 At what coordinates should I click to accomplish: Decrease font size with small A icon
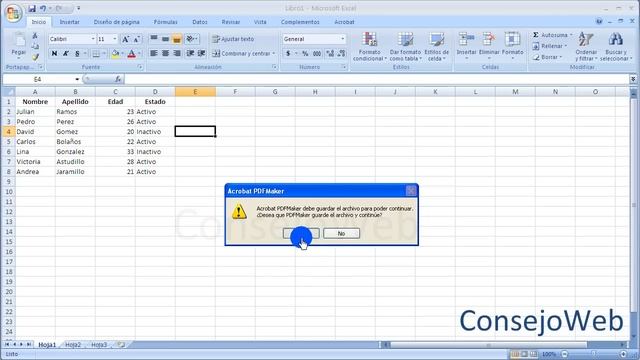(x=137, y=39)
